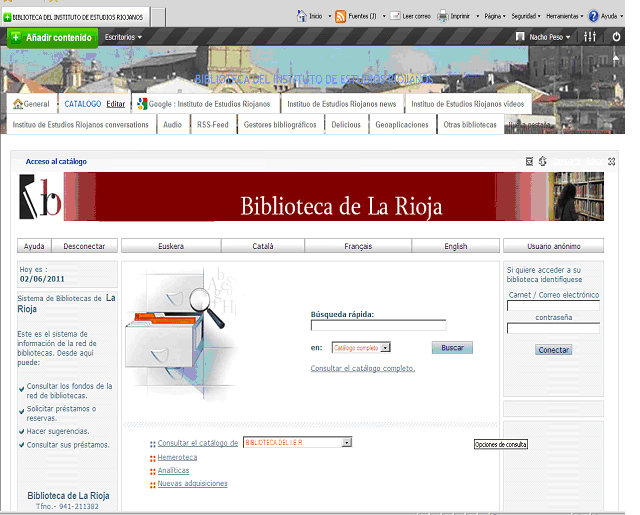Open the Imprimir dropdown arrow
Image resolution: width=640 pixels, height=515 pixels.
tap(478, 16)
